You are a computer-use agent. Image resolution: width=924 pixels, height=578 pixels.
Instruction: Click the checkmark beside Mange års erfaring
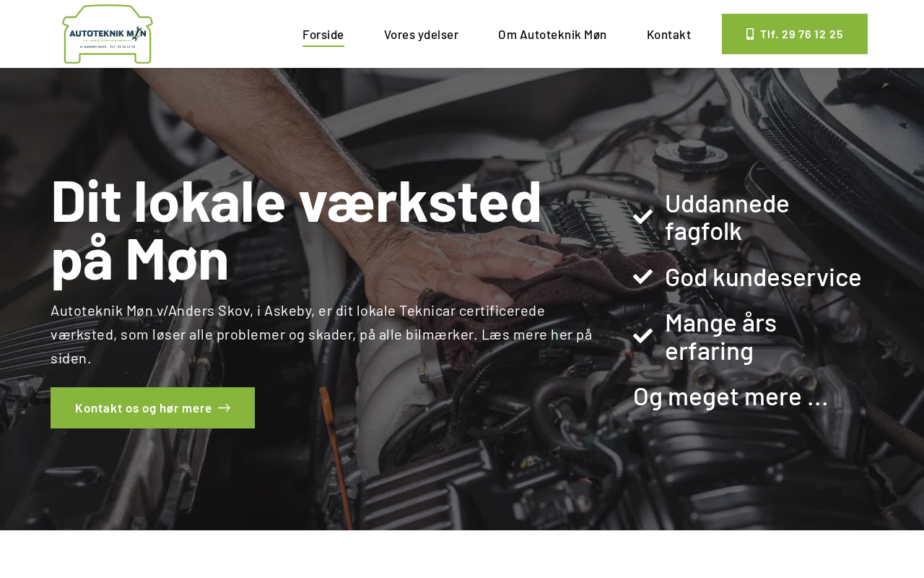click(643, 336)
